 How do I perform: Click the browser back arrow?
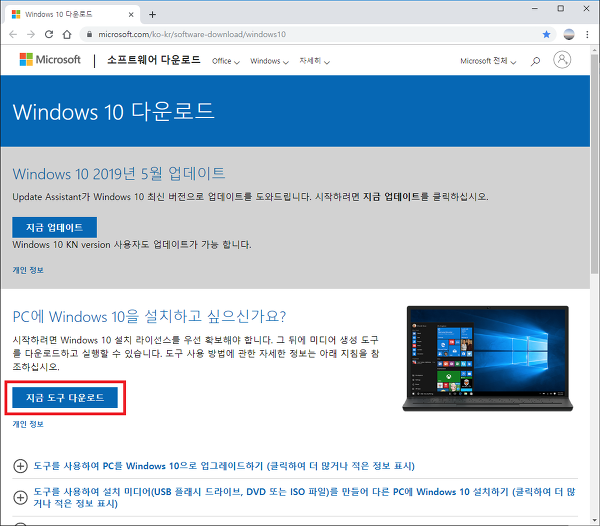[13, 34]
